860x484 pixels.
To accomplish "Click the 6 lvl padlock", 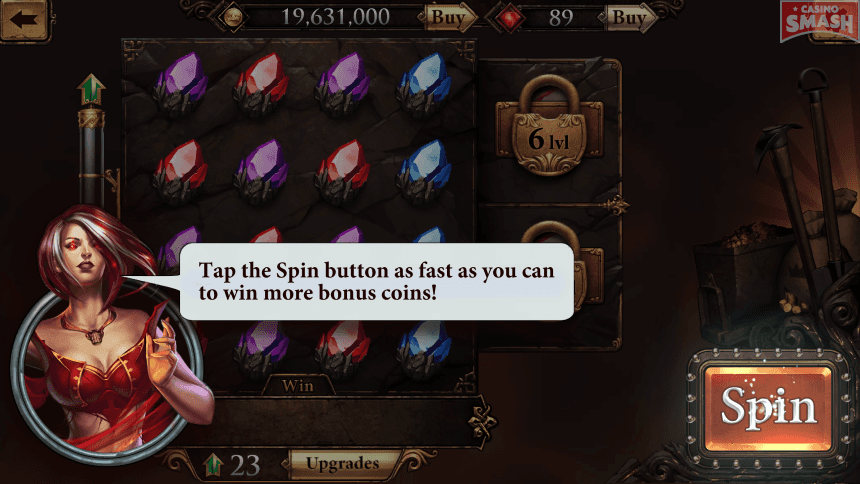I will click(x=548, y=126).
